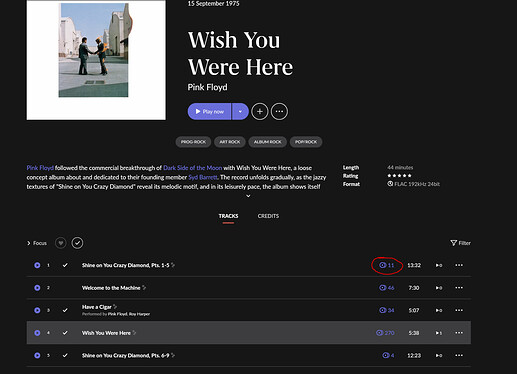Open the Pink Floyd link in review
Viewport: 517px width, 374px height.
(40, 168)
